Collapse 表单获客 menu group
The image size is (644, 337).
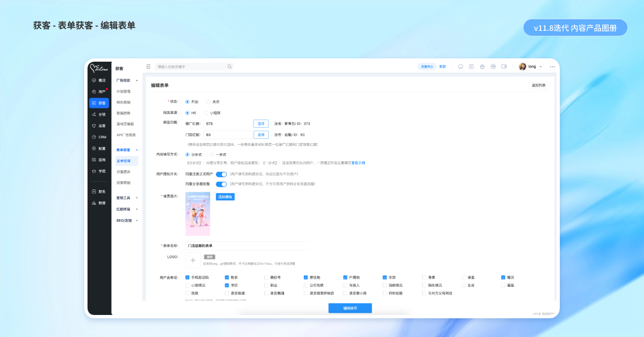click(x=127, y=150)
